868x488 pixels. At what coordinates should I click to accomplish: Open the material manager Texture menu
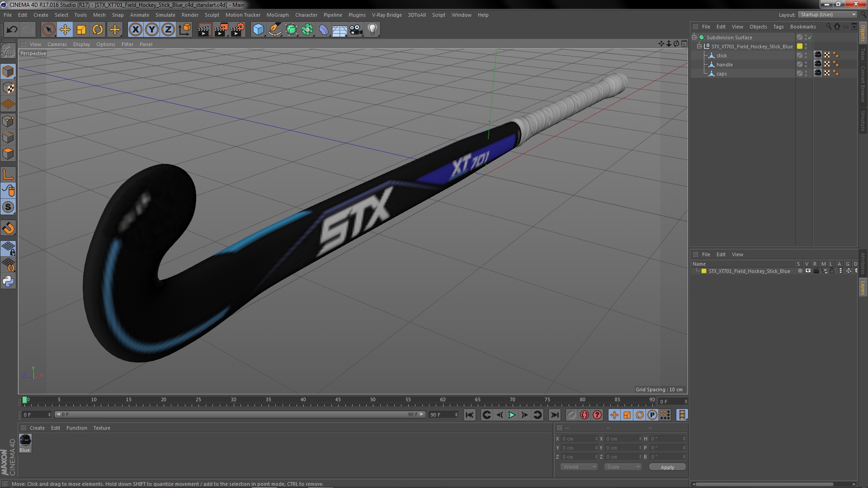[x=101, y=428]
